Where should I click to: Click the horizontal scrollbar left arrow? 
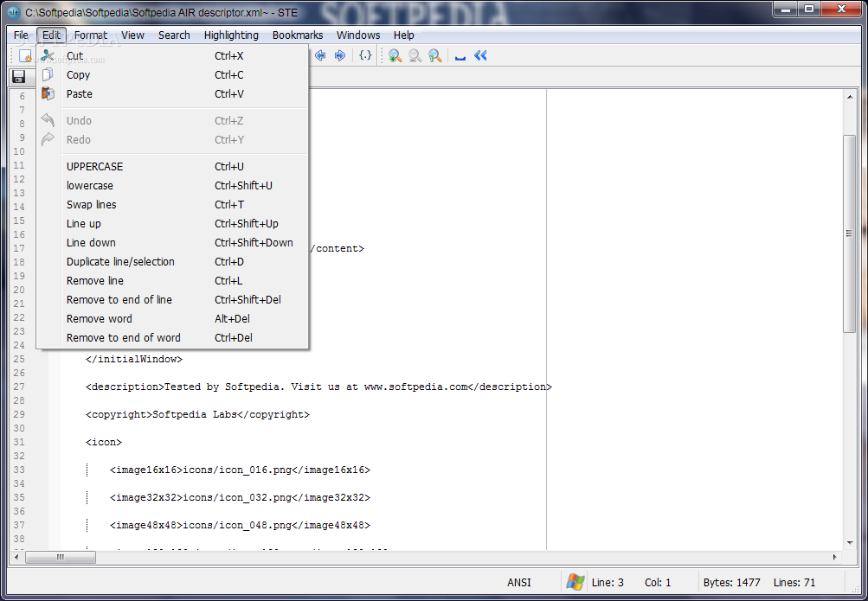click(x=16, y=557)
